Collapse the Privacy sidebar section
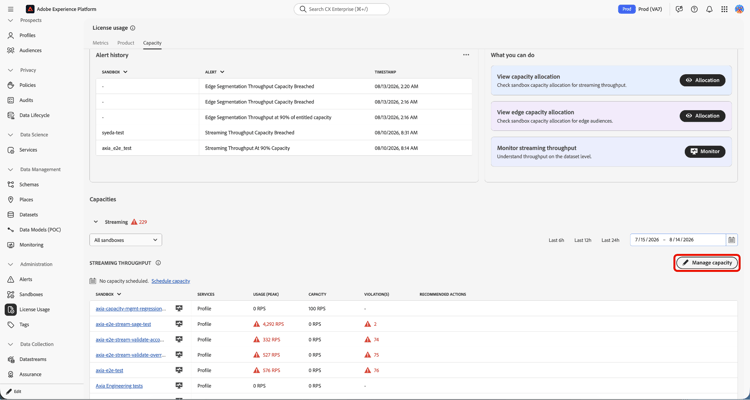Viewport: 750px width, 400px height. (x=11, y=70)
